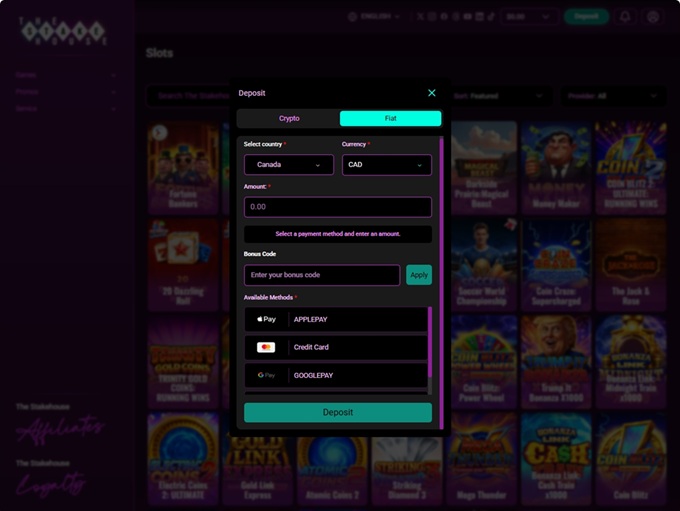Open the Currency dropdown showing CAD

(x=387, y=165)
